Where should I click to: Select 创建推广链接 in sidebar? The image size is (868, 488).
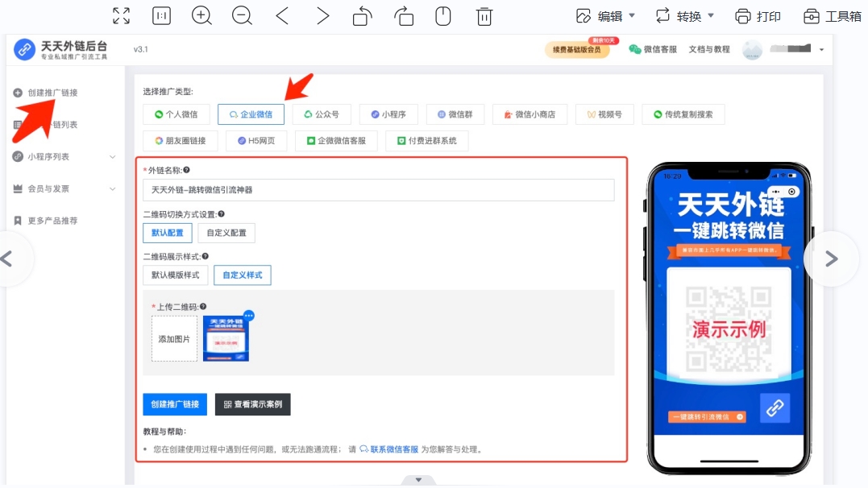[46, 93]
